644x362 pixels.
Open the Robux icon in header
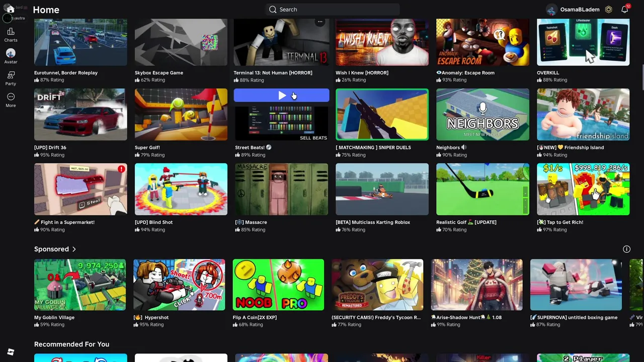click(x=608, y=10)
